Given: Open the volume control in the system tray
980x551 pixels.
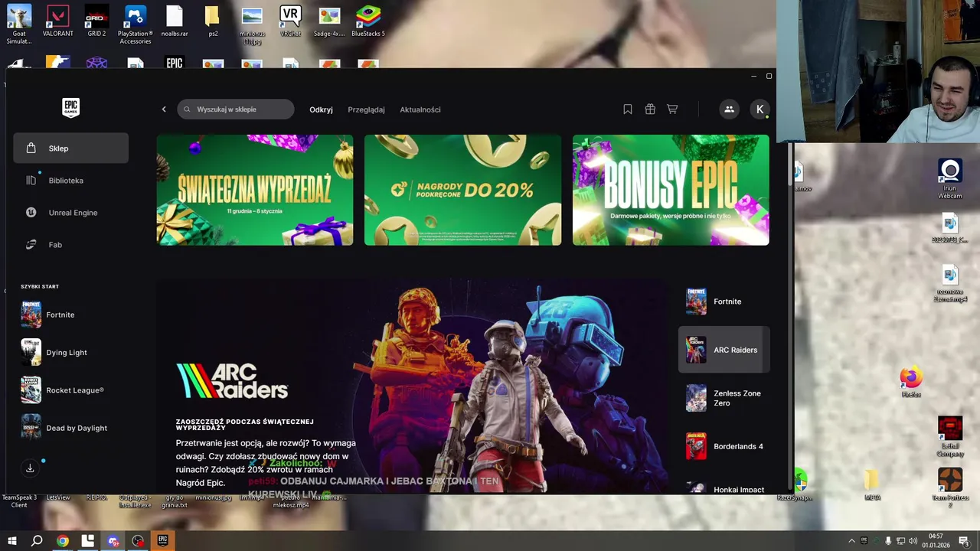Looking at the screenshot, I should (x=913, y=541).
